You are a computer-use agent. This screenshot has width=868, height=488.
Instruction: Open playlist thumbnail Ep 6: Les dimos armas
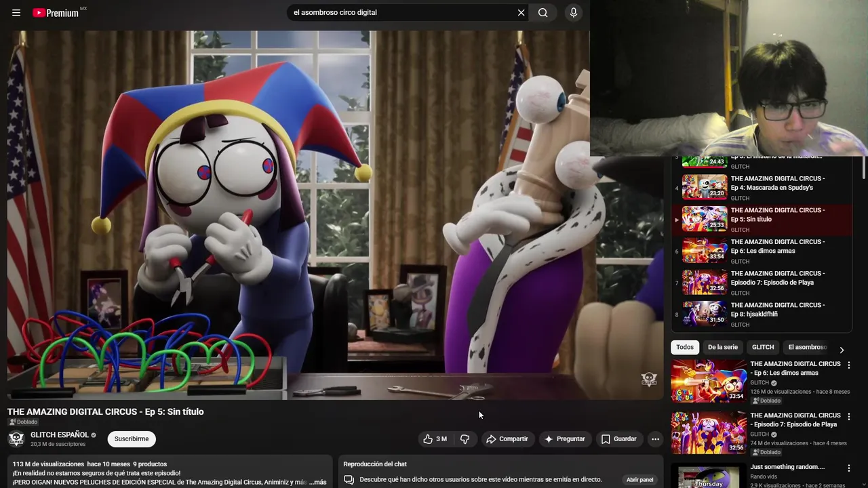coord(705,251)
